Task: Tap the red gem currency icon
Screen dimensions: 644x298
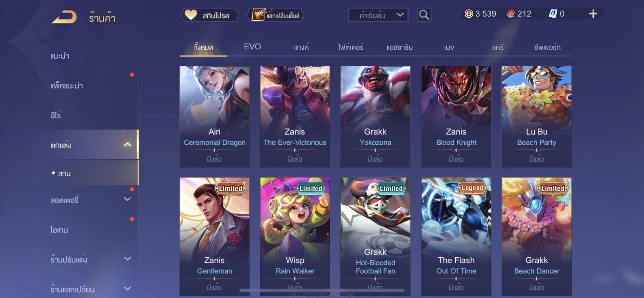Action: coord(511,14)
